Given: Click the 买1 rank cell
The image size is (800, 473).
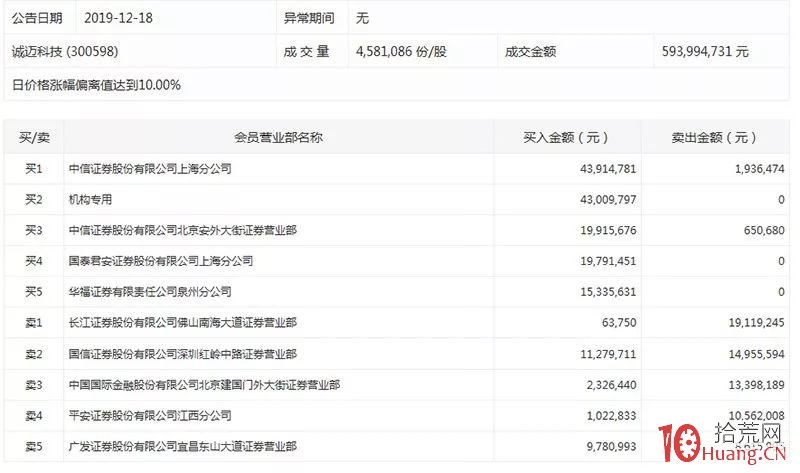Looking at the screenshot, I should click(34, 169).
